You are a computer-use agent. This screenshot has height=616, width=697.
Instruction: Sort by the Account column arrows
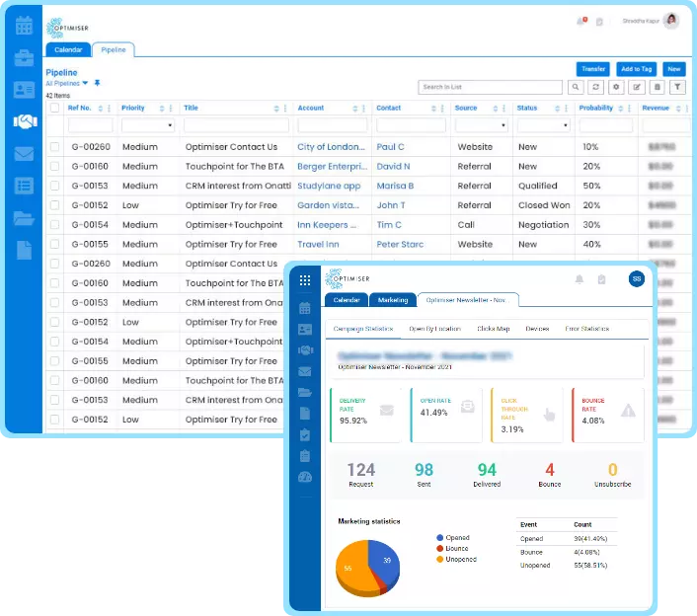(355, 108)
